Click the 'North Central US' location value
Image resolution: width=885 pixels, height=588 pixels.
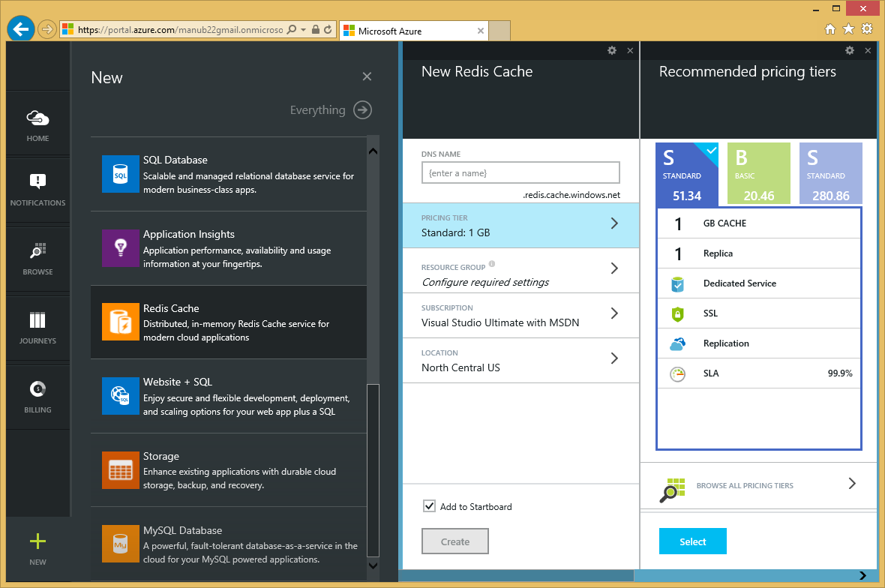(x=460, y=368)
